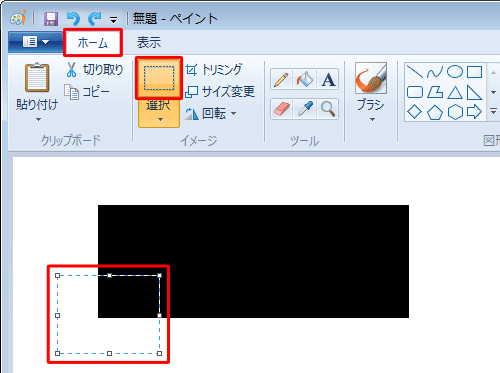This screenshot has width=500, height=373.
Task: Choose the Triangle shape
Action: pyautogui.click(x=455, y=92)
